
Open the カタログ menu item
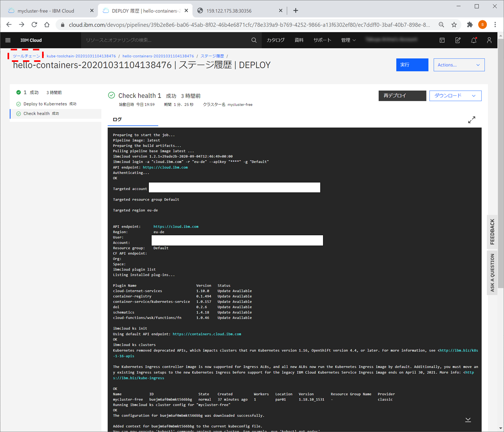(276, 40)
